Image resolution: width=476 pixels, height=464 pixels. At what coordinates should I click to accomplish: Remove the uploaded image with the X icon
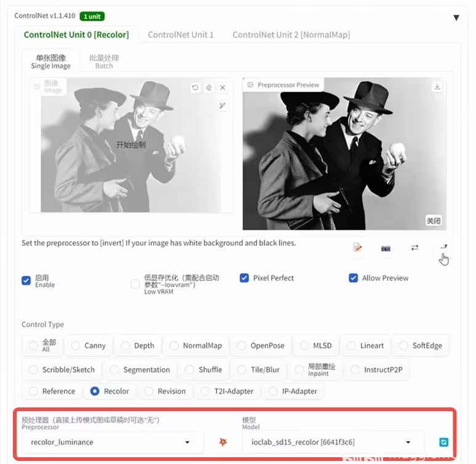tap(223, 88)
